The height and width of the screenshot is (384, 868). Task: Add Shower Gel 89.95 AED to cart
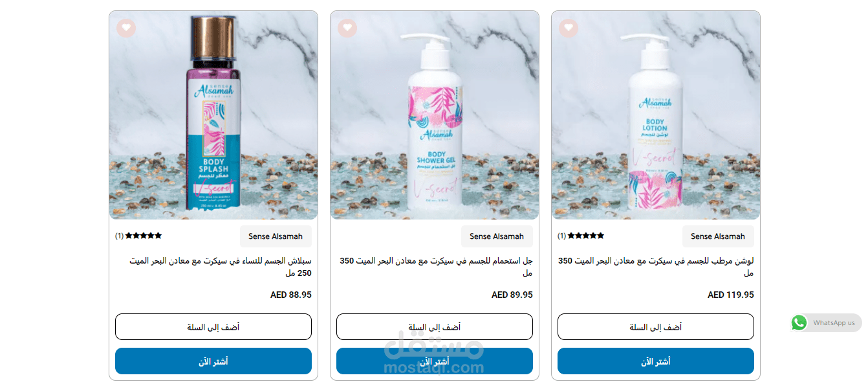click(x=435, y=327)
